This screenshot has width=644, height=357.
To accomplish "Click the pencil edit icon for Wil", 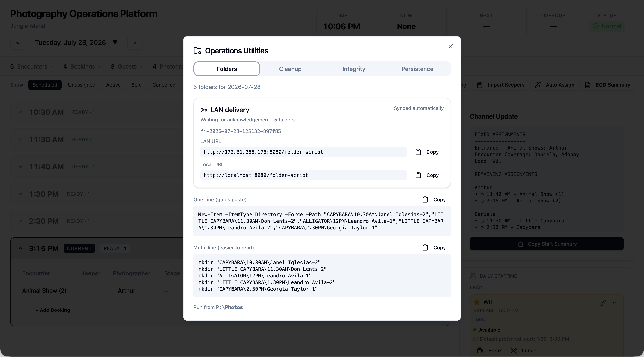I will 603,303.
